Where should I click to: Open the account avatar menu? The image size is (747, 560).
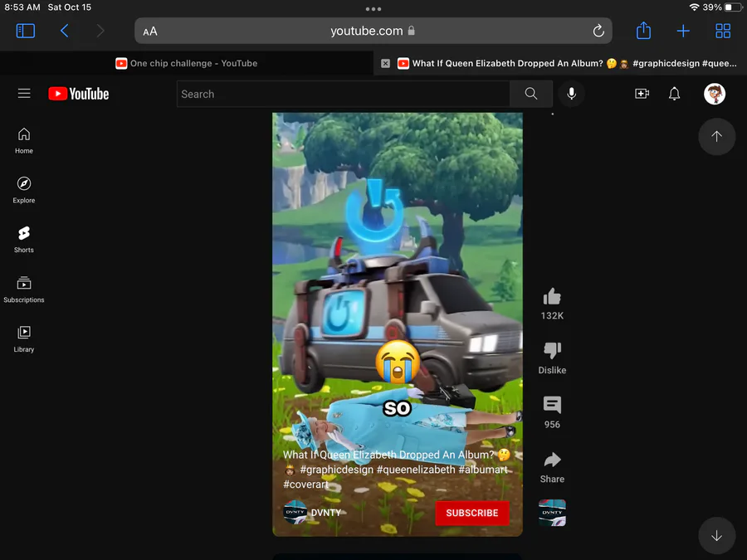pyautogui.click(x=714, y=94)
